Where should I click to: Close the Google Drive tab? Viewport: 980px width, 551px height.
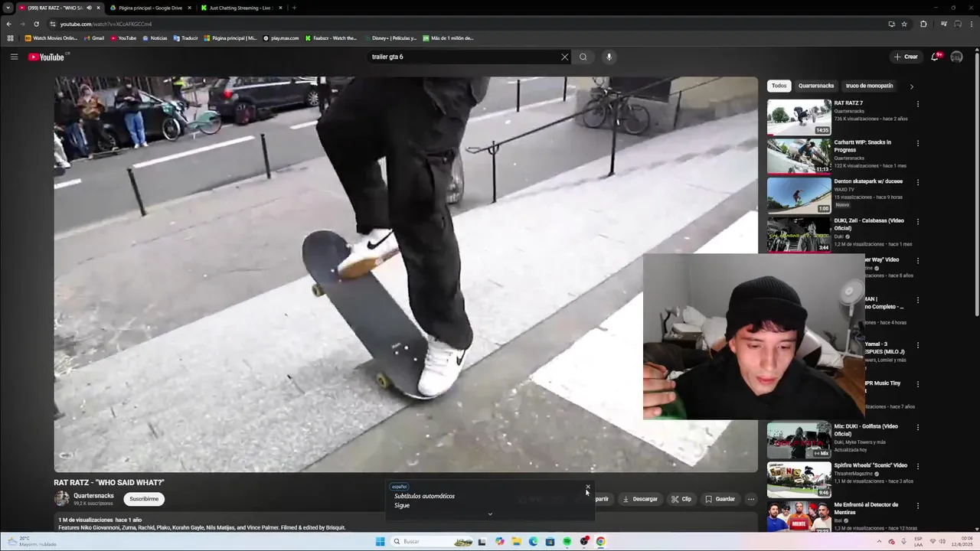point(189,8)
